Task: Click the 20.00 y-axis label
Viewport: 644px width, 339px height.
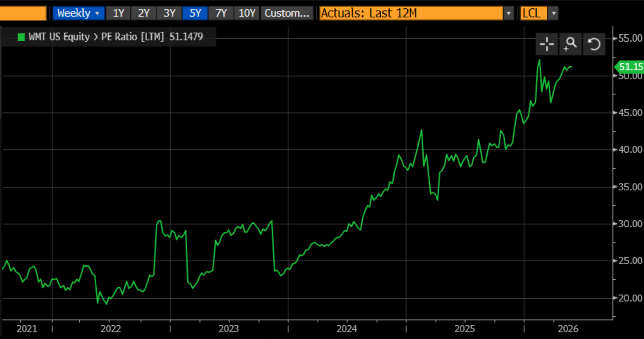Action: pyautogui.click(x=630, y=298)
